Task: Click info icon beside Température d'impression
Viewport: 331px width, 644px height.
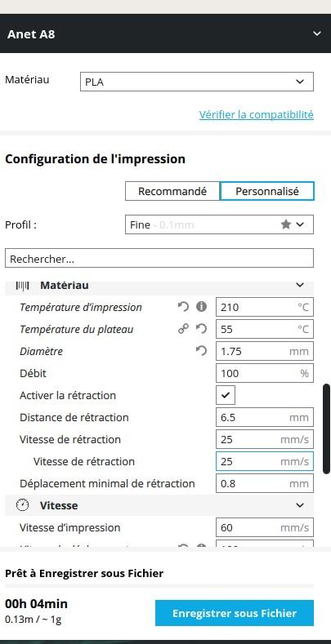Action: [201, 307]
